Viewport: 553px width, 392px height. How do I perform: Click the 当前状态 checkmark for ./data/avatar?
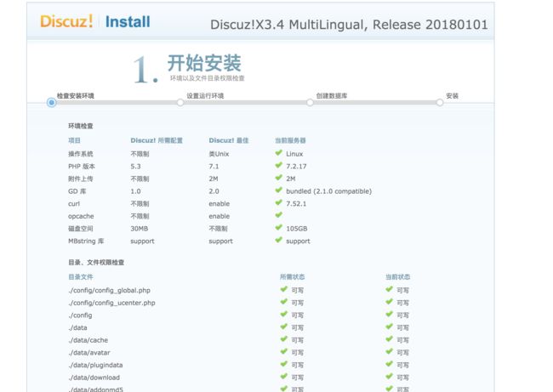pos(390,351)
